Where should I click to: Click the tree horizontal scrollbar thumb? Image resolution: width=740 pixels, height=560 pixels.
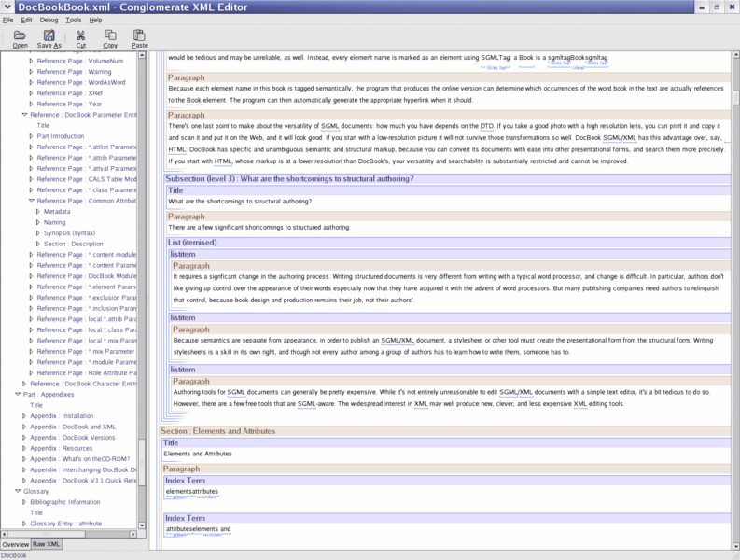pos(47,534)
